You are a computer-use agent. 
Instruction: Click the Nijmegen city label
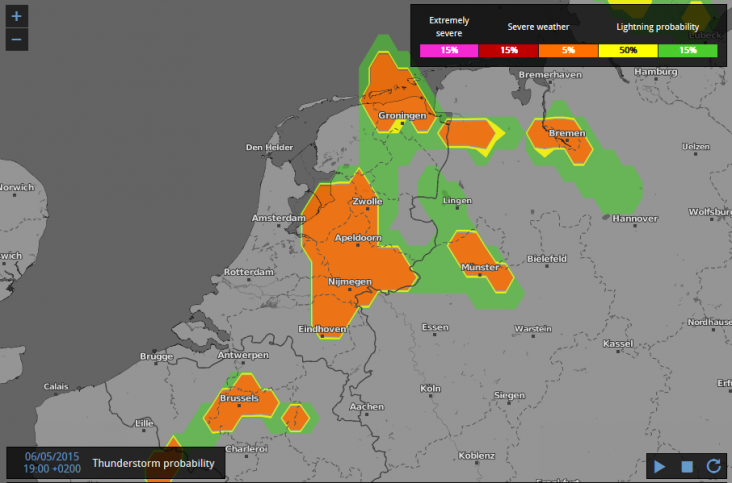pyautogui.click(x=350, y=282)
